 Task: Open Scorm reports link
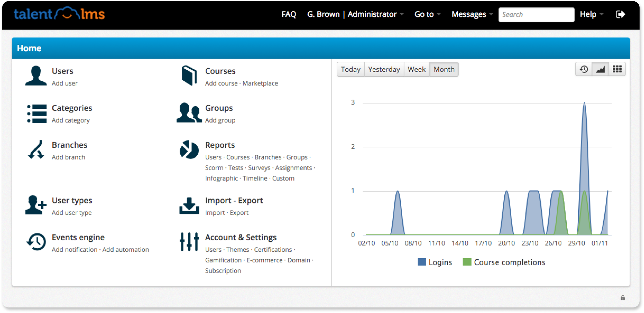214,168
